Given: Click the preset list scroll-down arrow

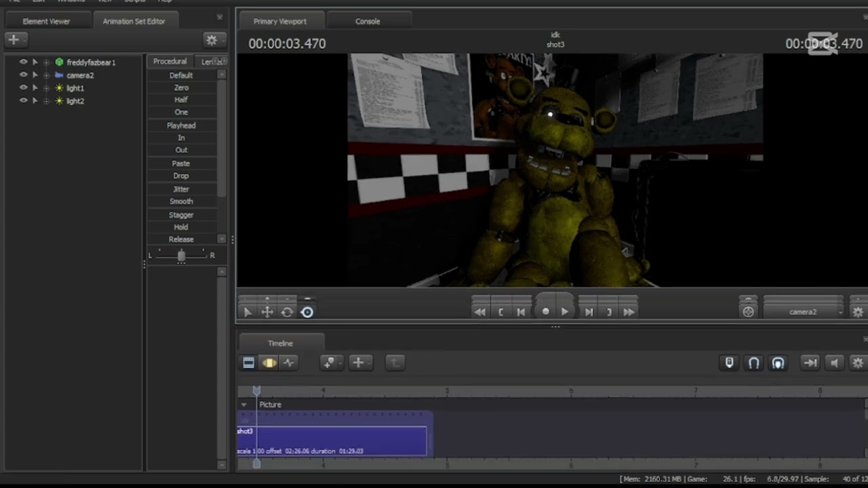Looking at the screenshot, I should point(222,239).
